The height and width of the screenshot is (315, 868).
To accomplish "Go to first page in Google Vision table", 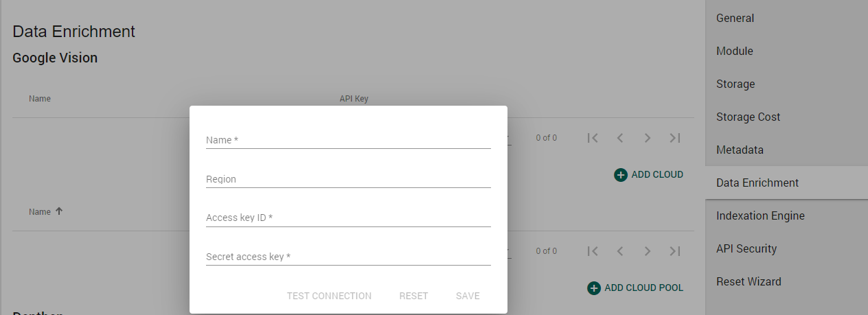I will pos(593,138).
